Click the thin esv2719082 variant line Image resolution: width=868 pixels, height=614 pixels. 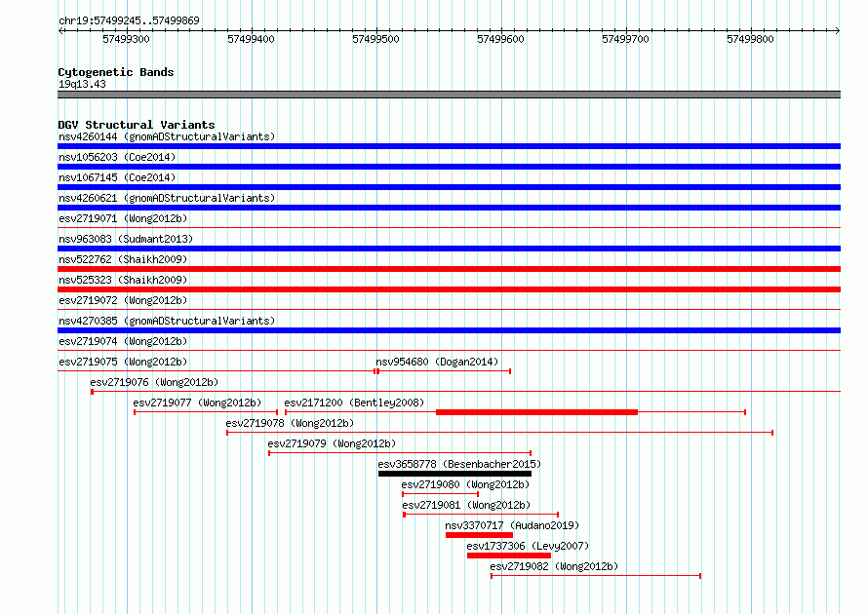click(596, 576)
